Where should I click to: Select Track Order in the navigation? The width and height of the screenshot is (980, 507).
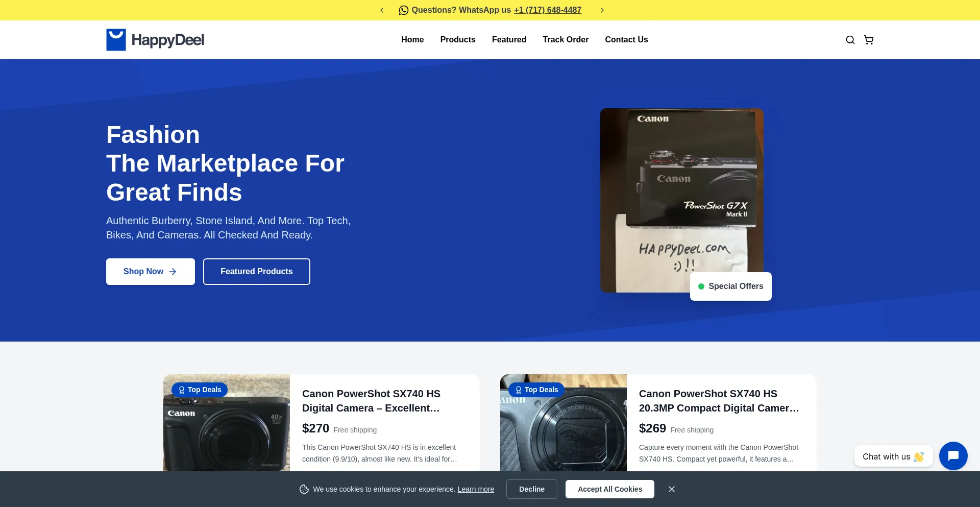(566, 39)
